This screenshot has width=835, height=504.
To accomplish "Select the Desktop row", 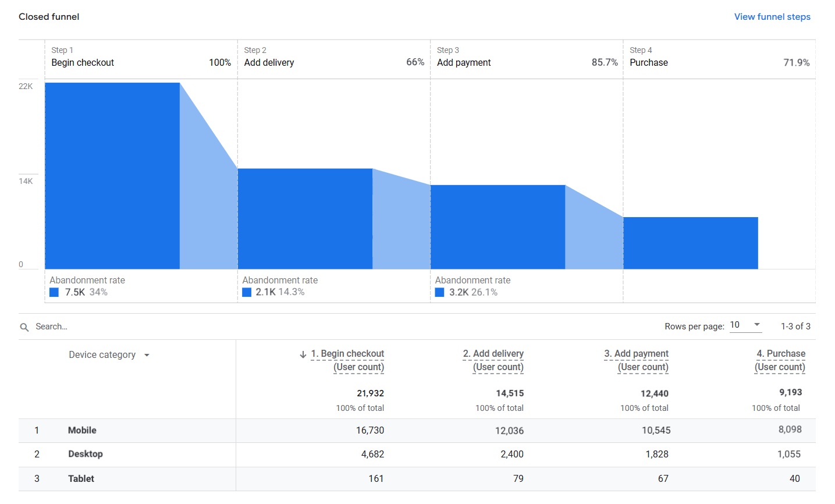I will click(x=86, y=455).
